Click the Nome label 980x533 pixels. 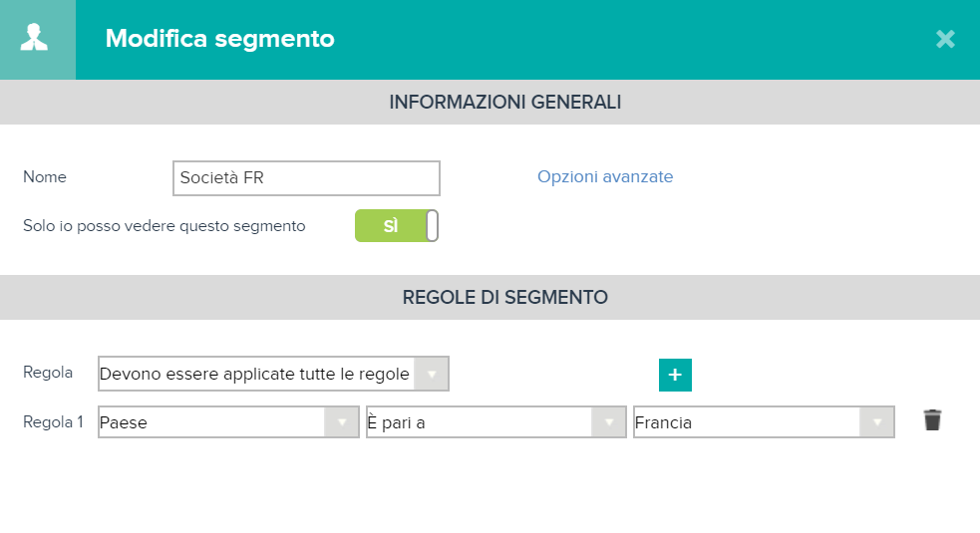click(45, 176)
